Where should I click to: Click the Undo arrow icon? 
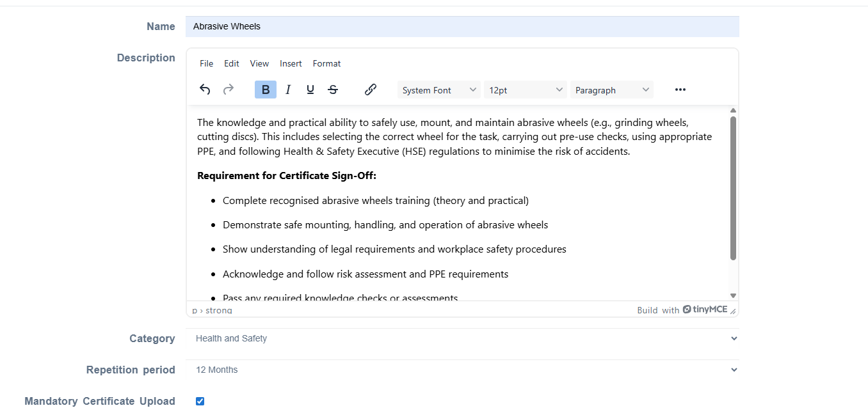(205, 90)
